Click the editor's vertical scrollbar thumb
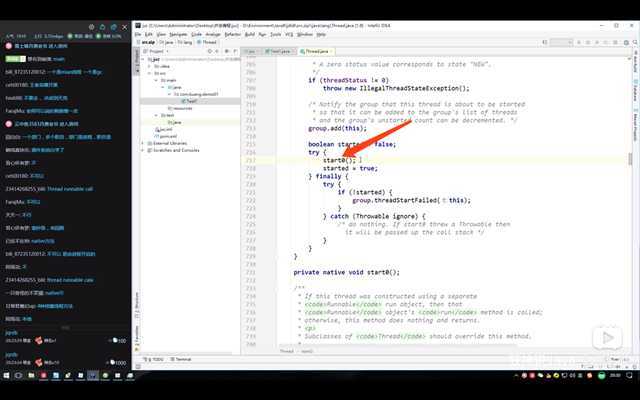 click(x=630, y=159)
